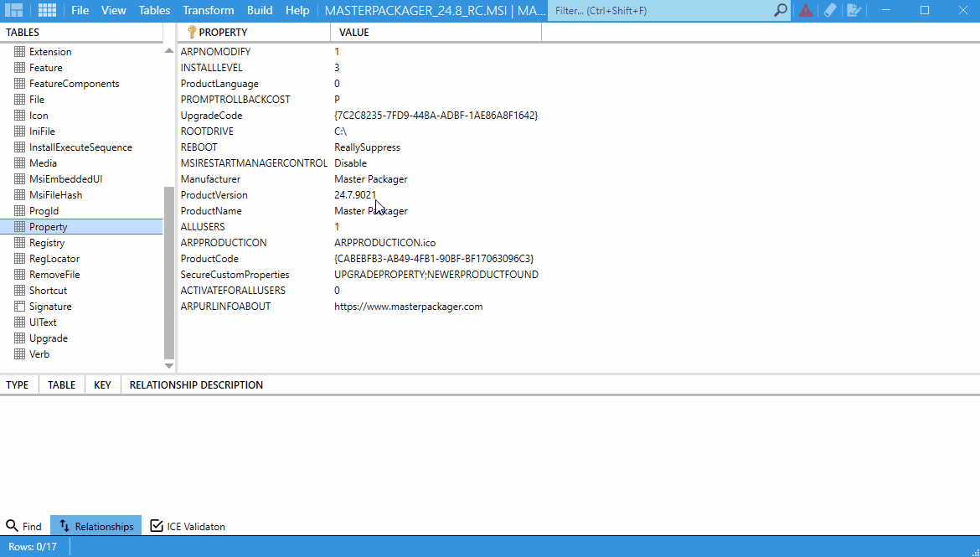Open the File menu
Image resolution: width=980 pixels, height=557 pixels.
pos(80,10)
